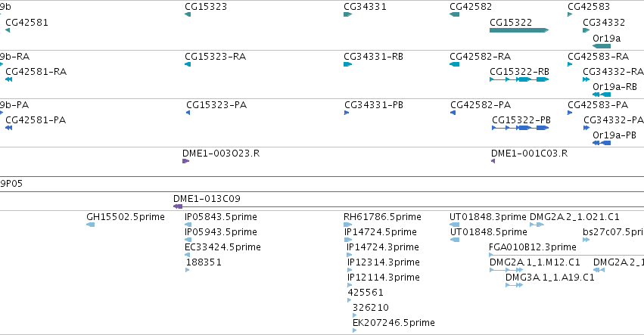Screen dimensions: 644x335
Task: Select the DMG3A.1_1.A19.C1 feature label
Action: tap(550, 277)
